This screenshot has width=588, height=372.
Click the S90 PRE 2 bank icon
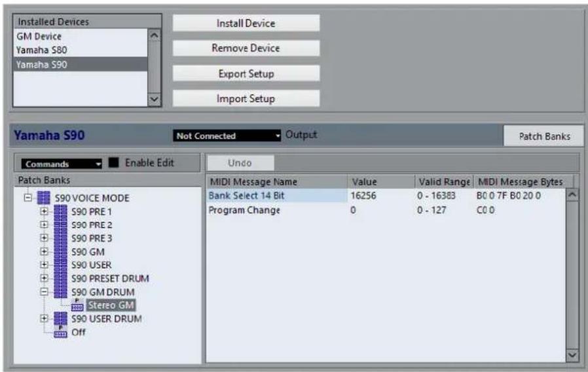[60, 225]
